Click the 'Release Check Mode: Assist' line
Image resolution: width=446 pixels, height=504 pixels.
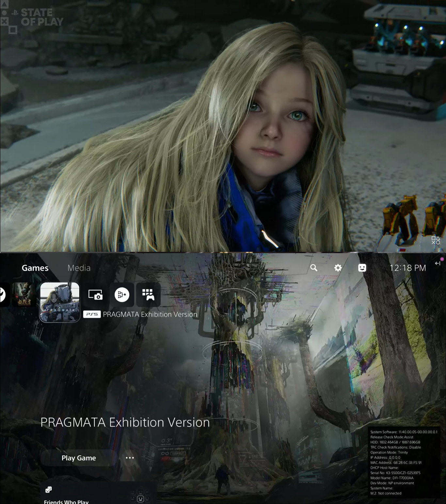point(392,437)
